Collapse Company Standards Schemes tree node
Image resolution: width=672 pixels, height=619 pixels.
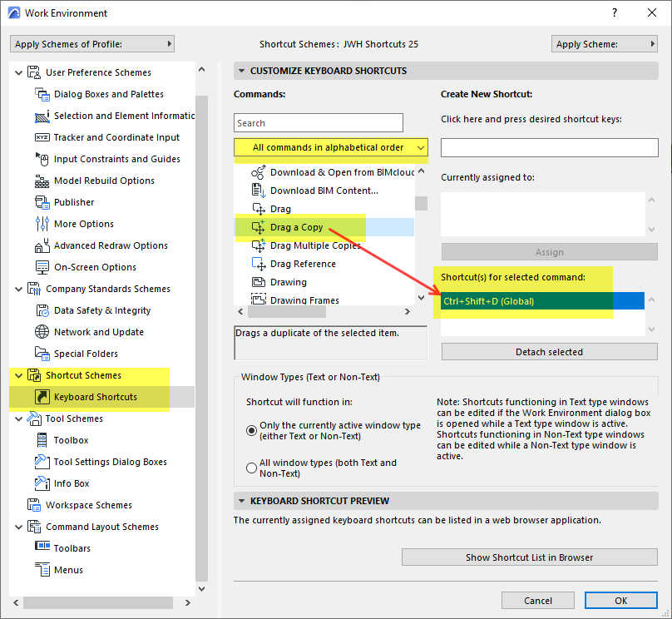(19, 289)
